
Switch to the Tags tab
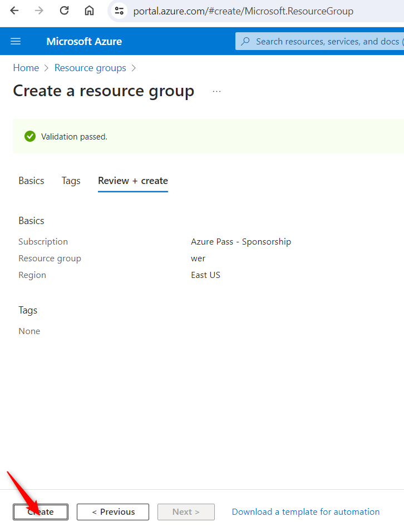point(71,181)
